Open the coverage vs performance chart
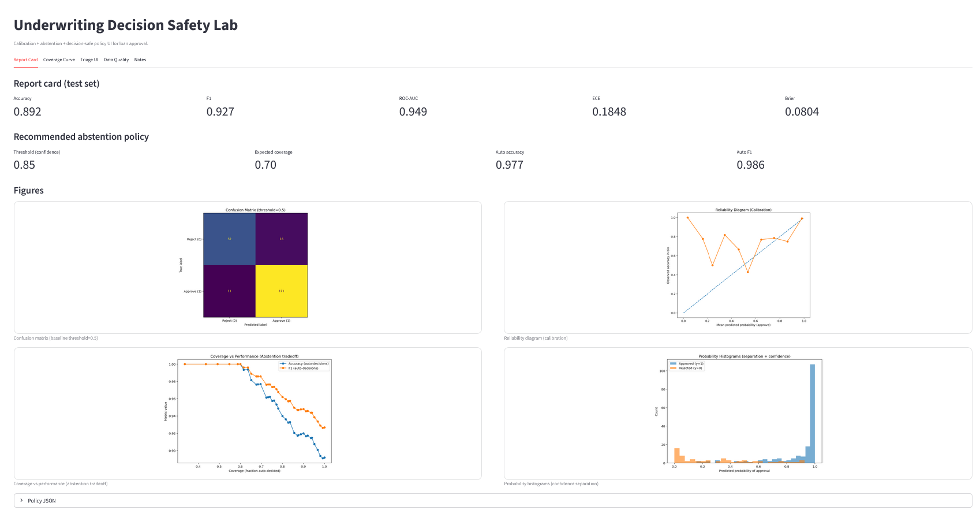This screenshot has height=517, width=980. 248,414
